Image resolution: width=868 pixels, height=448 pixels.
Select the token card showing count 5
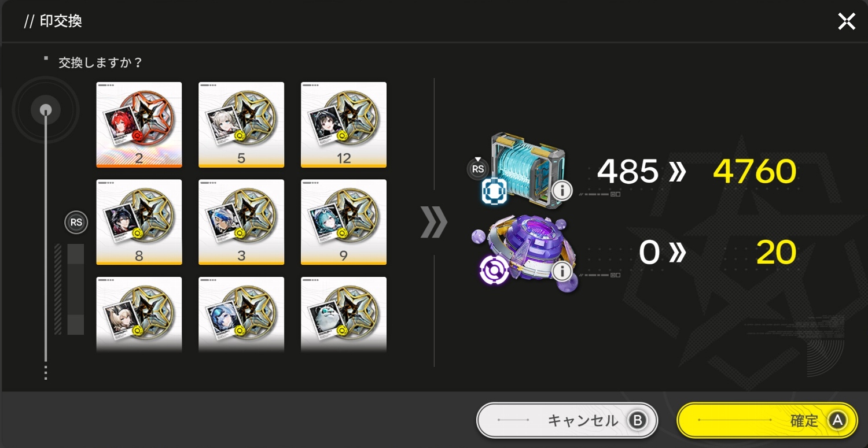point(241,125)
